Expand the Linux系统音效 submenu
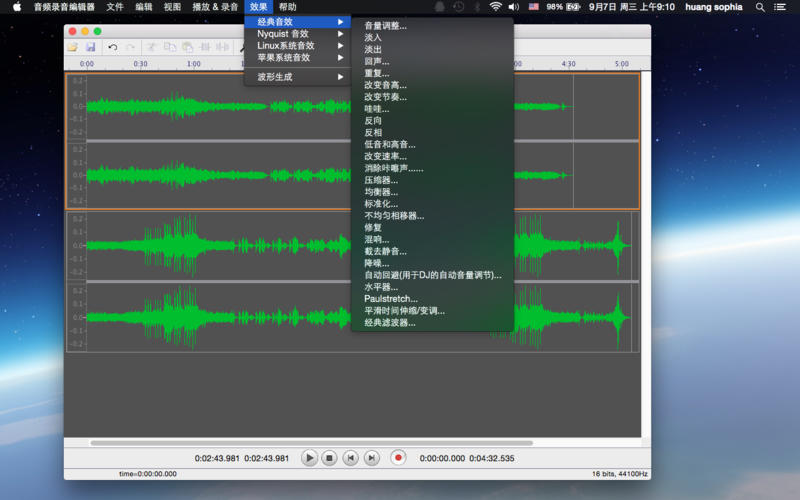The width and height of the screenshot is (800, 500). pos(297,45)
